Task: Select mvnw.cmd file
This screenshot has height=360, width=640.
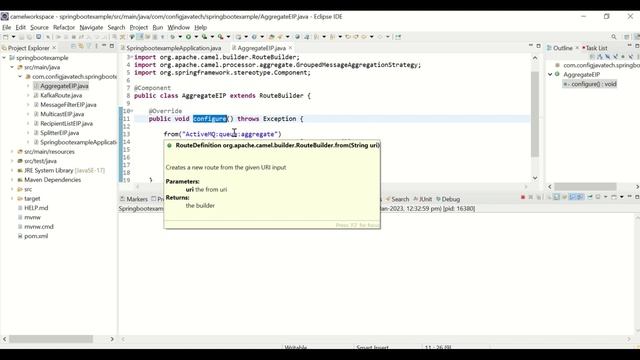Action: click(x=39, y=227)
